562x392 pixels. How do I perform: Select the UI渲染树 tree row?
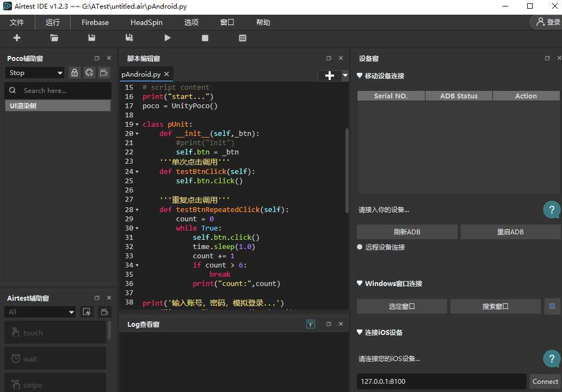[58, 105]
